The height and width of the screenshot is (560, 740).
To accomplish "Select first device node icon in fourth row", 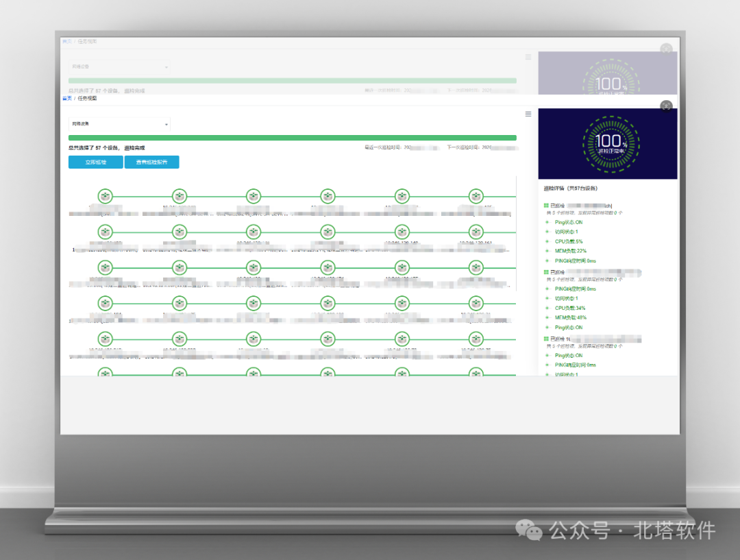I will click(106, 303).
